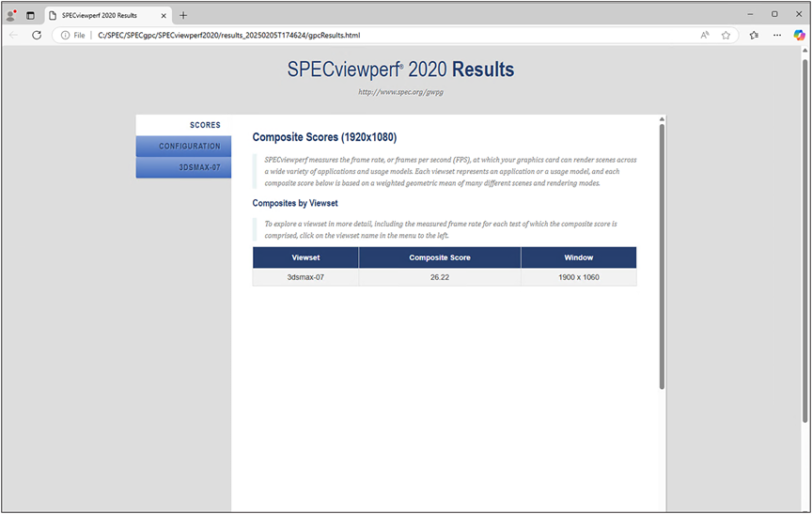
Task: Click the Composite Score column header
Action: [440, 257]
